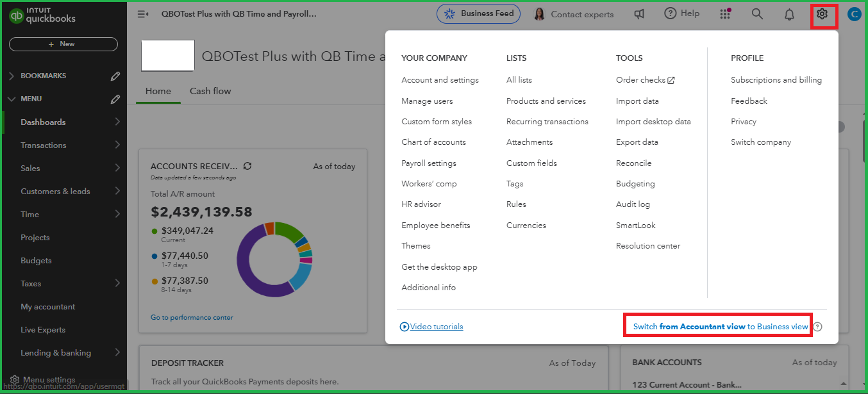Open Currencies list
This screenshot has height=394, width=868.
pos(526,226)
